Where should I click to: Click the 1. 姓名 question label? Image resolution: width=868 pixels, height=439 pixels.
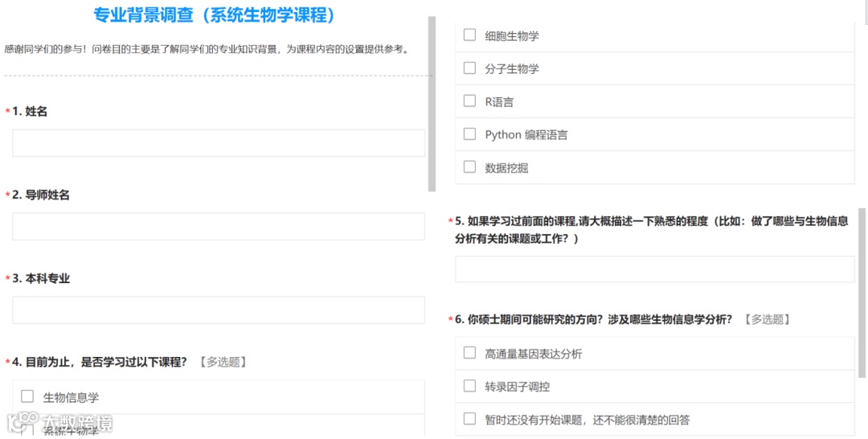point(30,112)
